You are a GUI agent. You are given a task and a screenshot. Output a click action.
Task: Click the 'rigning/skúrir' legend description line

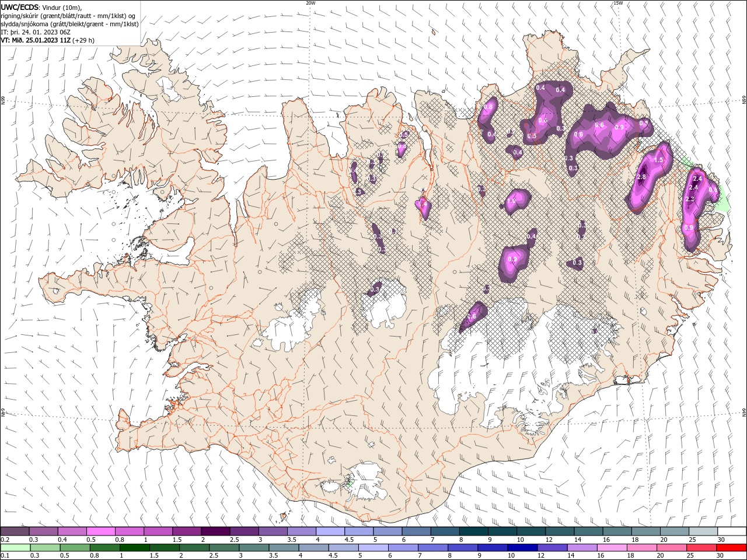(68, 16)
